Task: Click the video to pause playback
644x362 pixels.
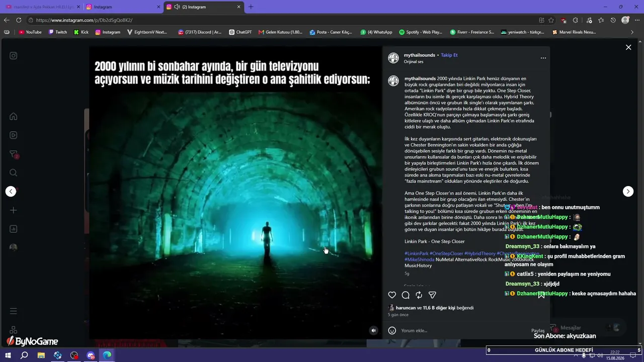Action: pos(235,193)
